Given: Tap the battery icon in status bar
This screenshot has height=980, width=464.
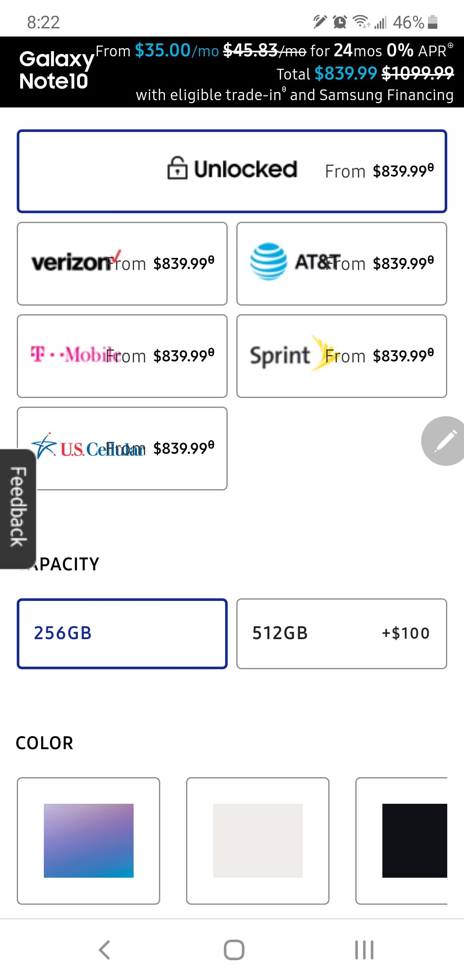Looking at the screenshot, I should click(433, 22).
